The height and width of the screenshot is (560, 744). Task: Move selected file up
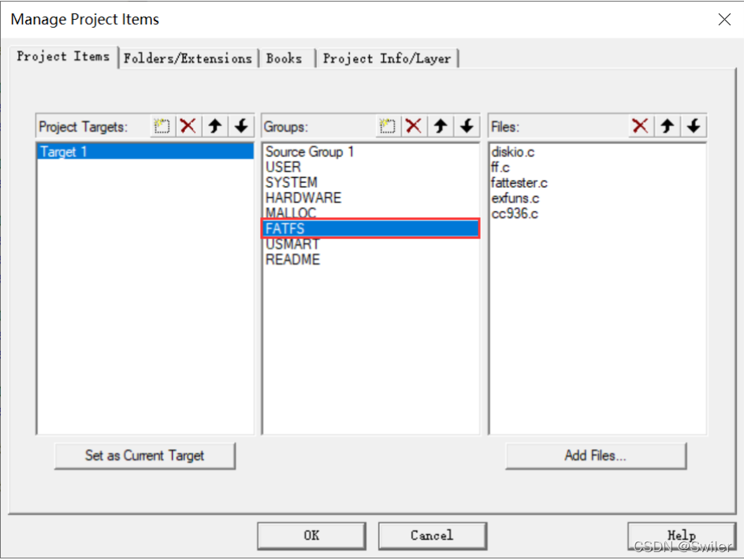click(667, 126)
